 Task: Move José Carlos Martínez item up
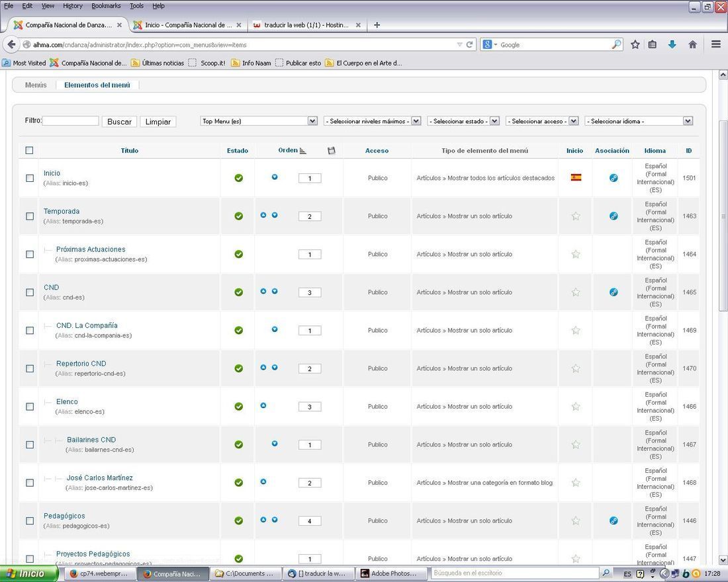pyautogui.click(x=263, y=481)
